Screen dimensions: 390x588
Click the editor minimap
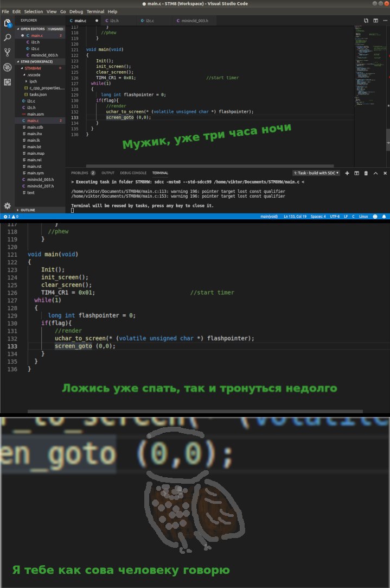click(x=370, y=66)
